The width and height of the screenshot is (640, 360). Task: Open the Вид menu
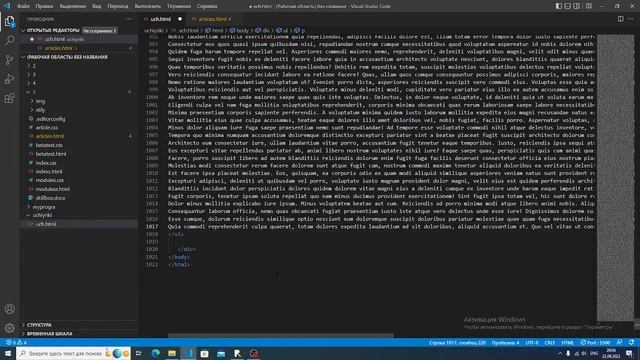(x=97, y=7)
